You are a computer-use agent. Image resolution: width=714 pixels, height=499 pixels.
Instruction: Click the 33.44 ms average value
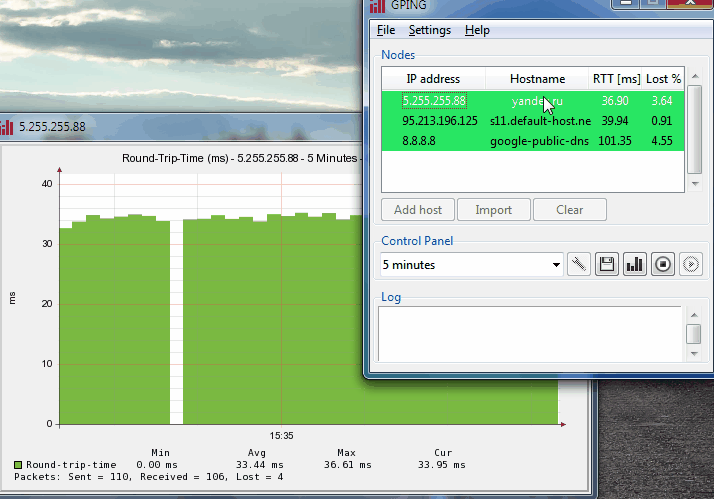260,465
